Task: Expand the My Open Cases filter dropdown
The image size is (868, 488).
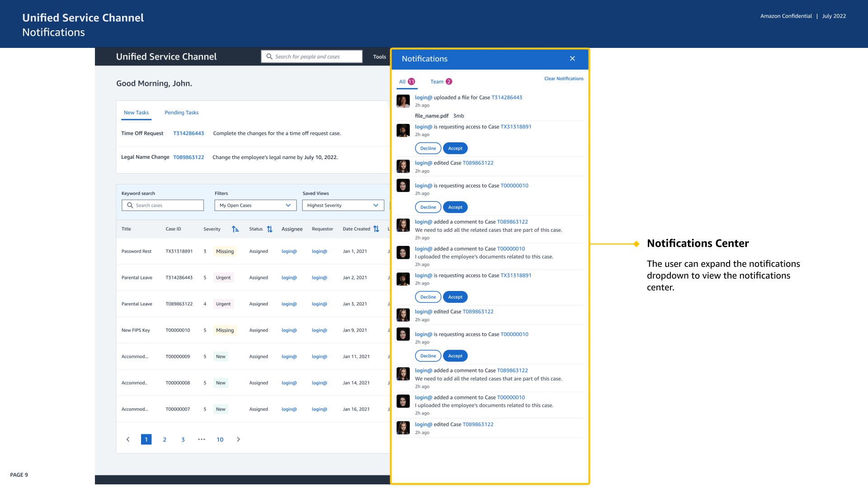Action: (288, 205)
